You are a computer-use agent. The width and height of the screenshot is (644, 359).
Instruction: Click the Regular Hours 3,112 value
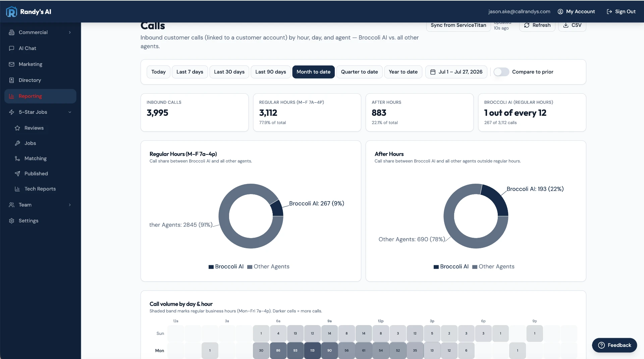[268, 113]
